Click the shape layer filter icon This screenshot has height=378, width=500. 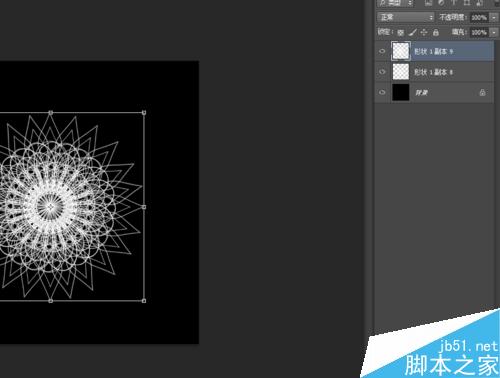coord(467,3)
